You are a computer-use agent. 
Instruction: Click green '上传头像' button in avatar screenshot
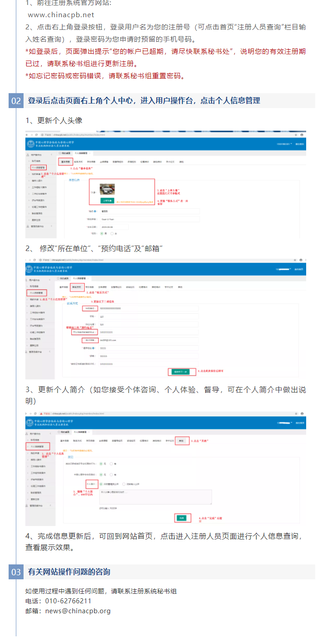tap(107, 200)
